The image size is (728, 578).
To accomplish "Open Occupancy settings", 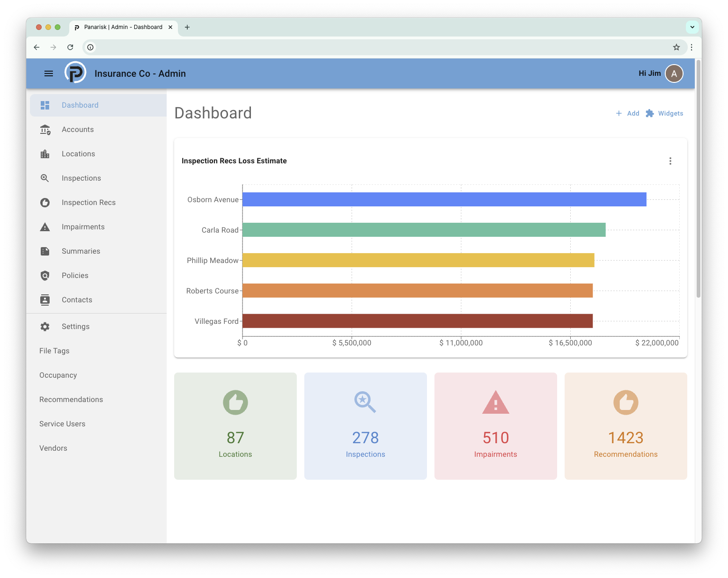I will coord(98,375).
